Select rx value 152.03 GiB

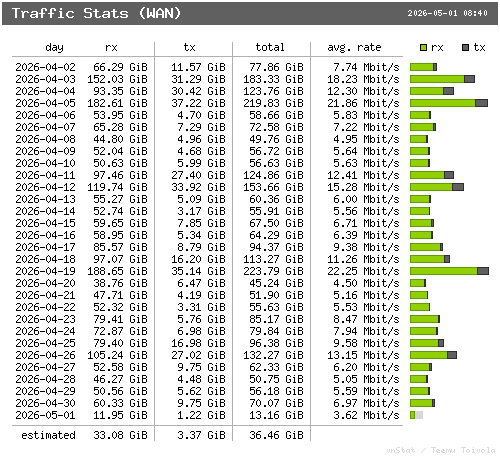click(x=117, y=79)
